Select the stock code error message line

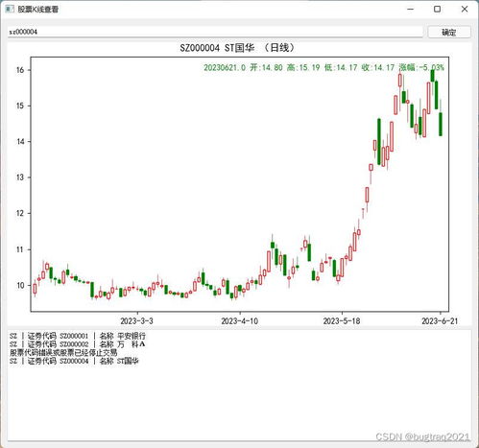pyautogui.click(x=63, y=352)
